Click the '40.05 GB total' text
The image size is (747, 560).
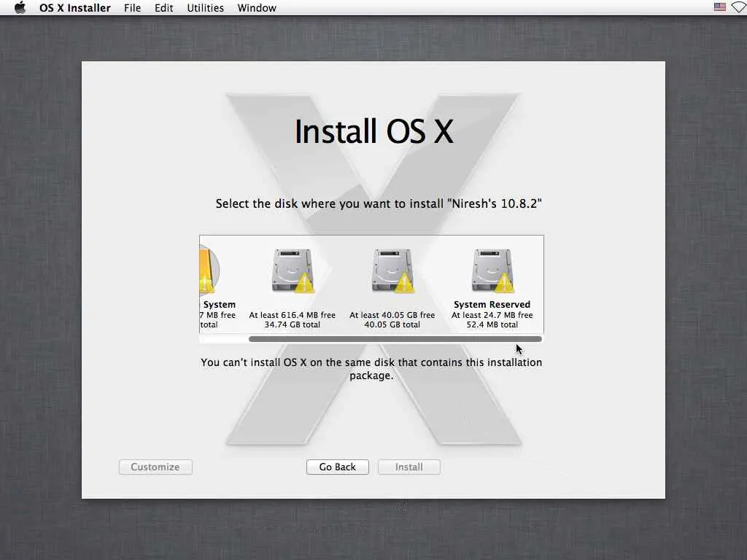(392, 324)
